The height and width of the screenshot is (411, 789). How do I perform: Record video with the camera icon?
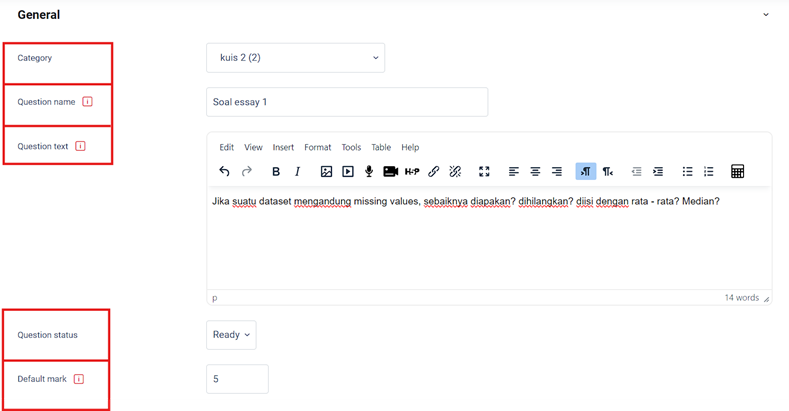tap(390, 172)
